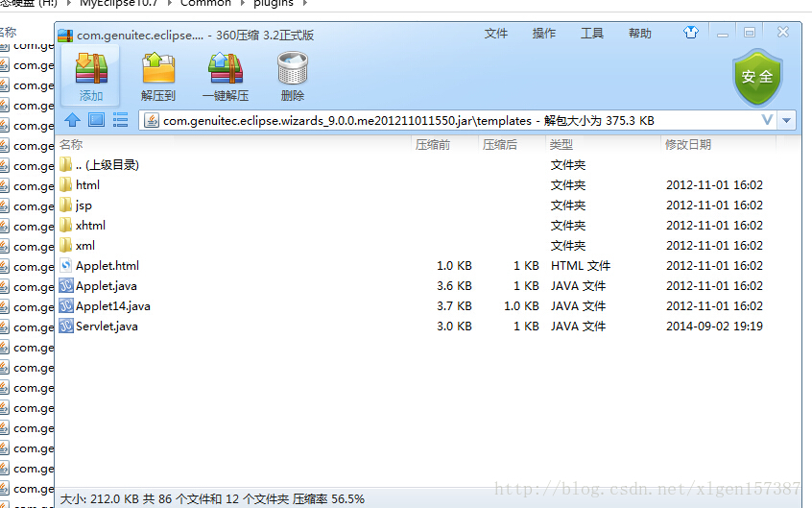Maximize the 360压缩 window
Image resolution: width=812 pixels, height=508 pixels.
point(750,33)
